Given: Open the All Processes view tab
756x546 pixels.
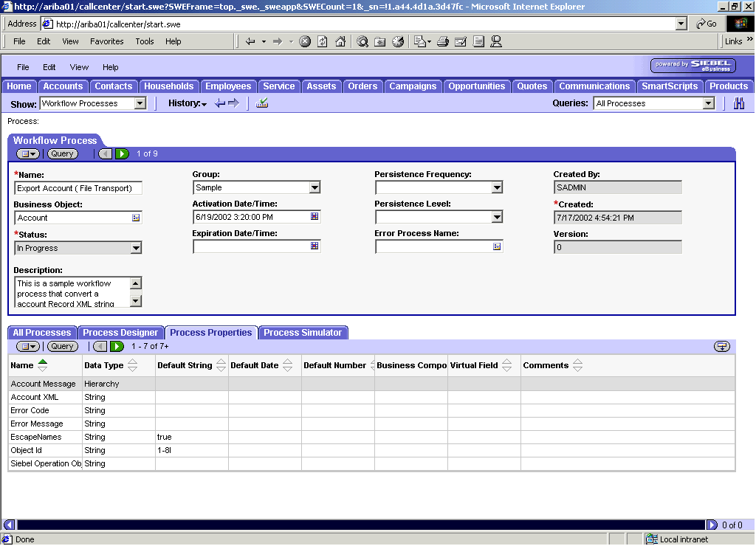Looking at the screenshot, I should [42, 333].
